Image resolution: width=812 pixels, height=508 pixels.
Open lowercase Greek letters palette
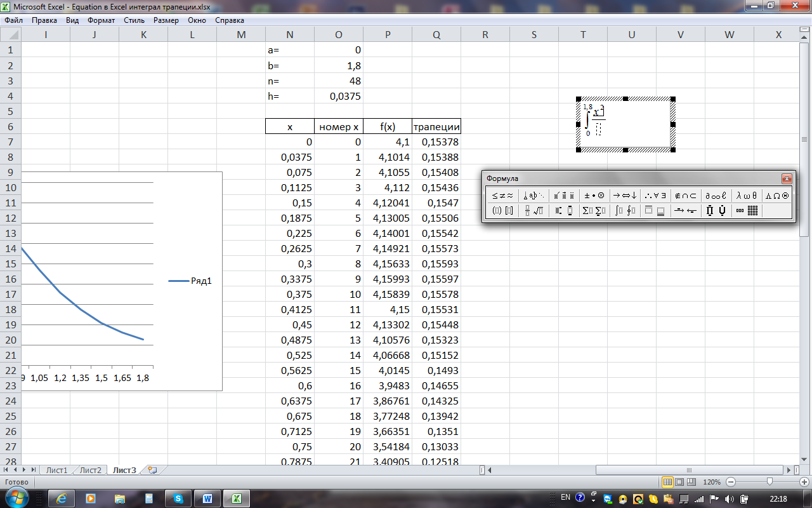747,196
